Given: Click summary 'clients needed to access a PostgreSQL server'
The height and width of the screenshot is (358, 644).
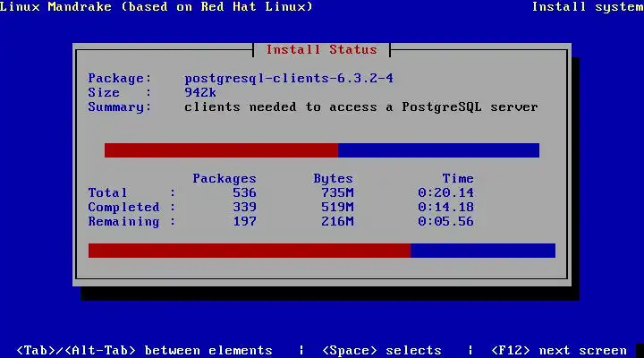Looking at the screenshot, I should [361, 107].
